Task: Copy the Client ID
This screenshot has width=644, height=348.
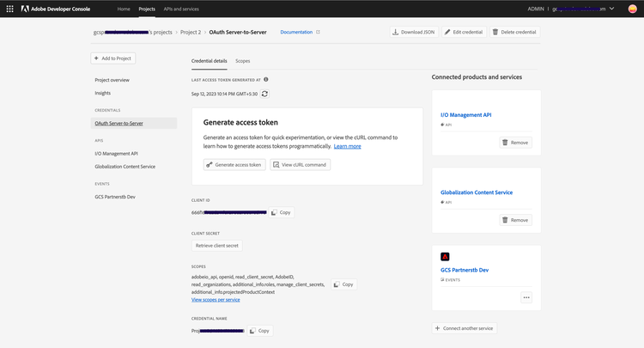Action: point(282,212)
